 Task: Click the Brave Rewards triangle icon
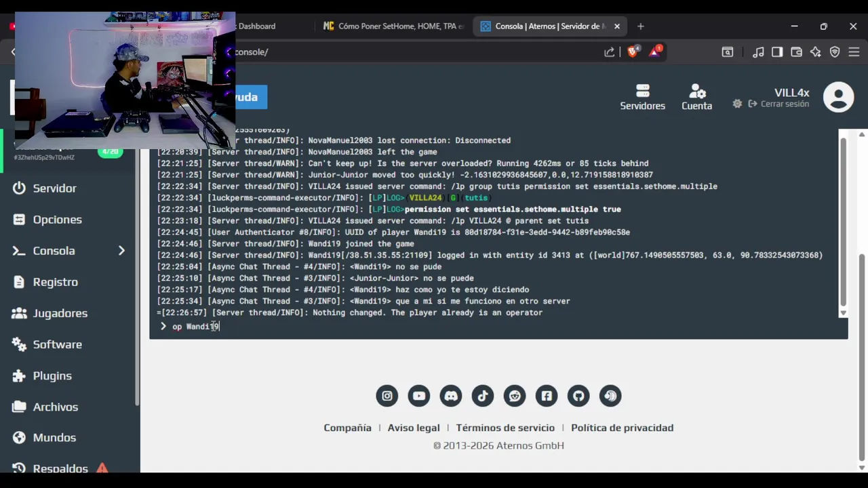click(x=656, y=52)
